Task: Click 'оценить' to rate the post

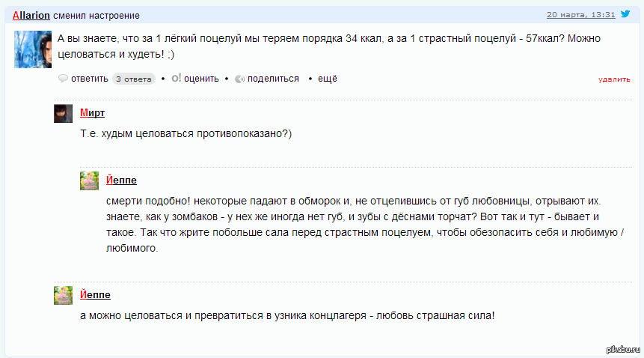Action: click(x=201, y=79)
